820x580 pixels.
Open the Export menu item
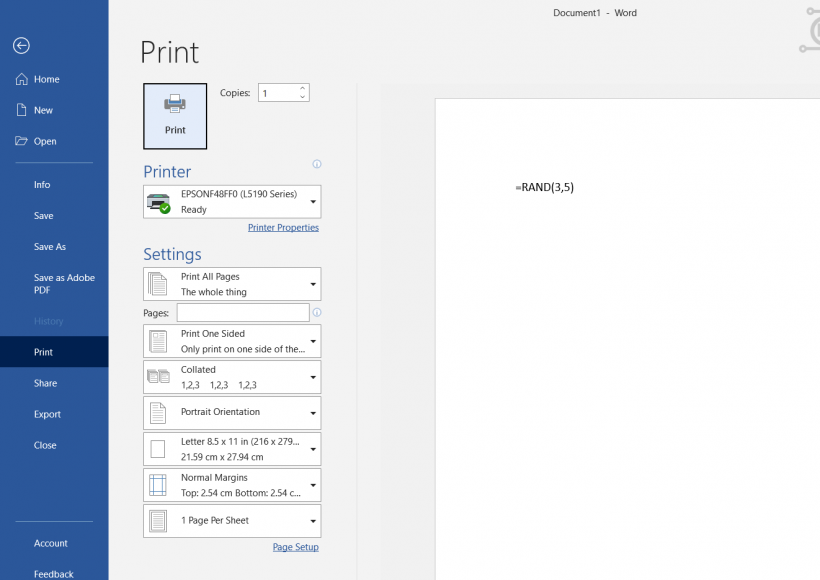point(47,414)
